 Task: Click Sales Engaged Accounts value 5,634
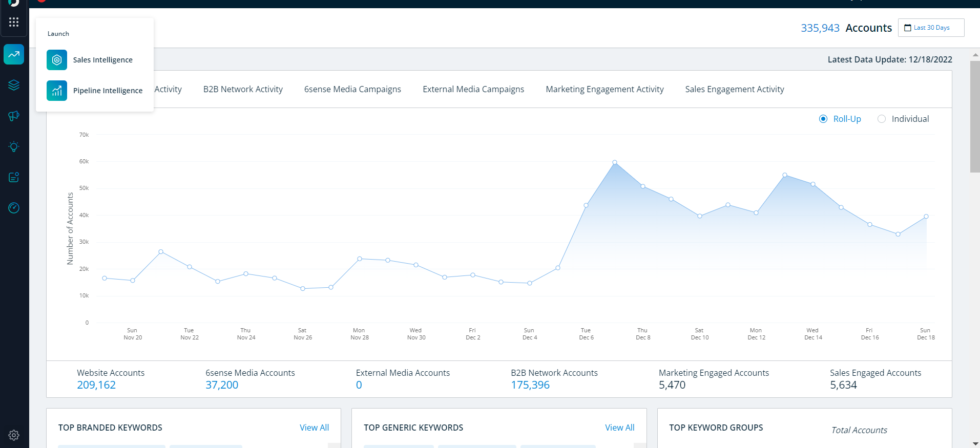[x=843, y=385]
